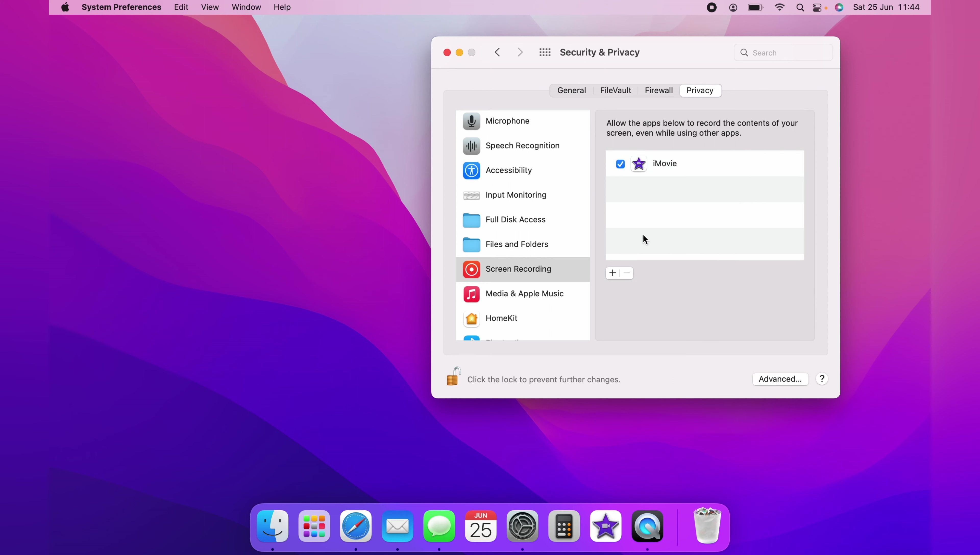Select Microphone in the privacy list
Viewport: 980px width, 555px height.
[523, 121]
